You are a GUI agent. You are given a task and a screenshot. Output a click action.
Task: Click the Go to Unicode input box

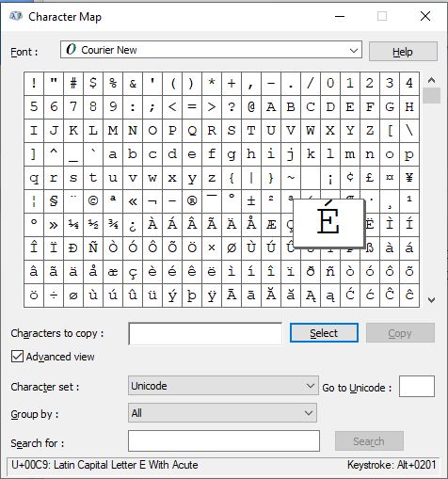(x=417, y=387)
